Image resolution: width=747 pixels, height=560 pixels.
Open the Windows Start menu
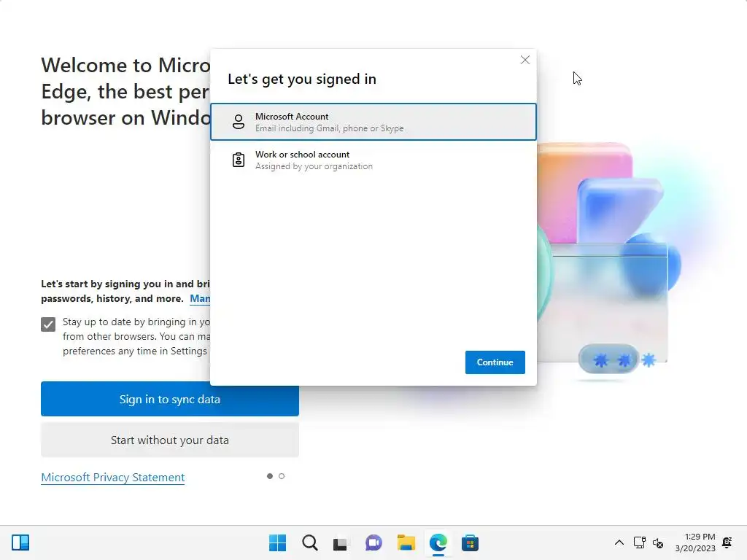277,542
